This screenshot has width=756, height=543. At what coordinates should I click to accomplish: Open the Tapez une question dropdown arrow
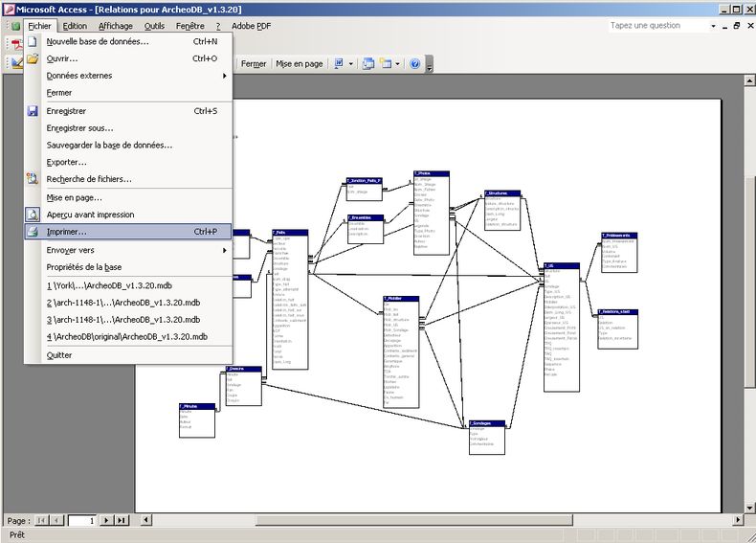(x=713, y=26)
